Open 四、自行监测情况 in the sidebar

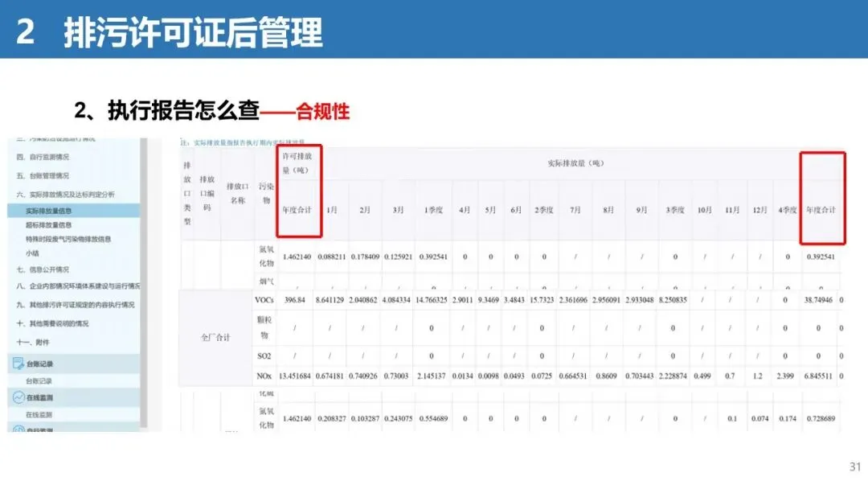pos(43,158)
